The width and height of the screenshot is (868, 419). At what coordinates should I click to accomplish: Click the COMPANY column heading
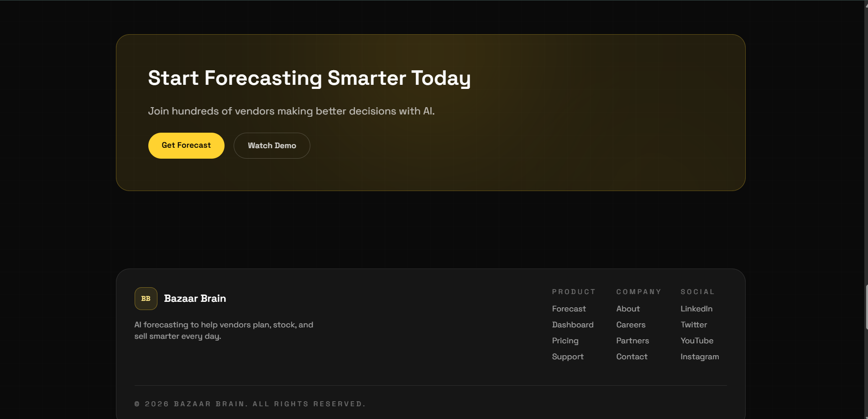click(639, 292)
